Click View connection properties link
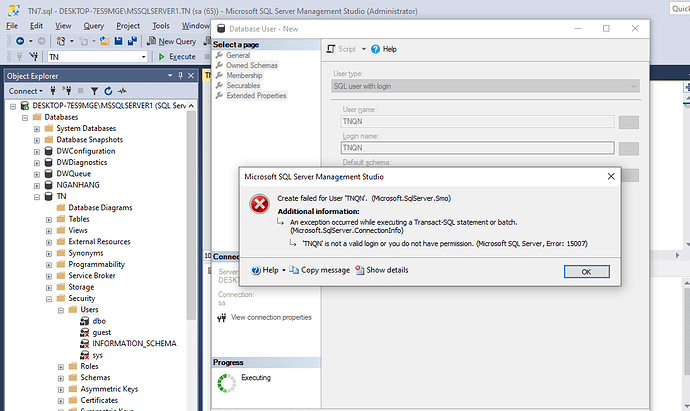Image resolution: width=690 pixels, height=411 pixels. 271,317
